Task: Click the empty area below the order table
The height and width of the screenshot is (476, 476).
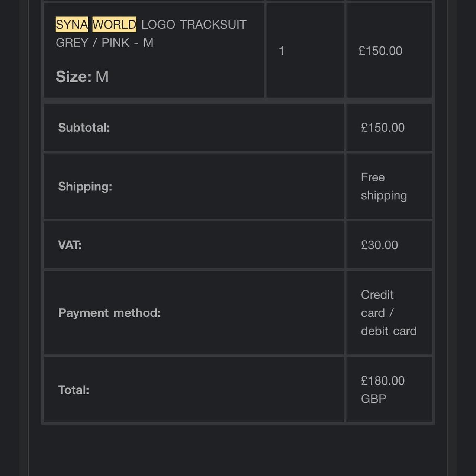Action: tap(238, 450)
